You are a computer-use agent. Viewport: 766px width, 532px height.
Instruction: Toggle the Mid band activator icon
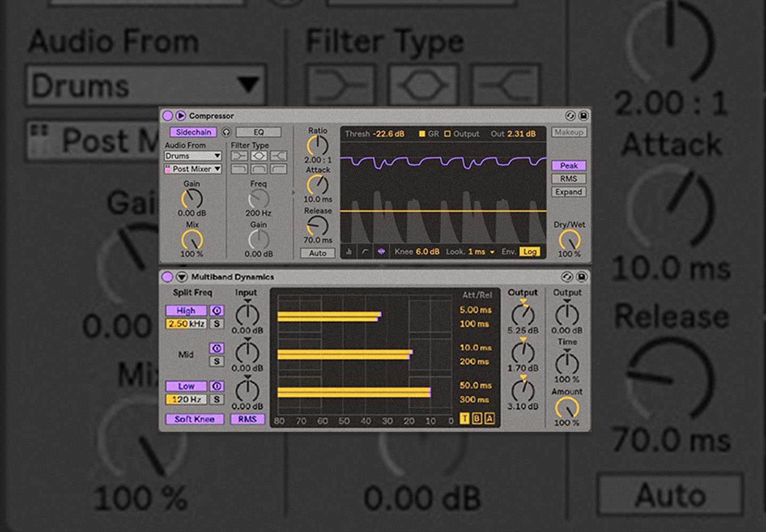tap(217, 348)
